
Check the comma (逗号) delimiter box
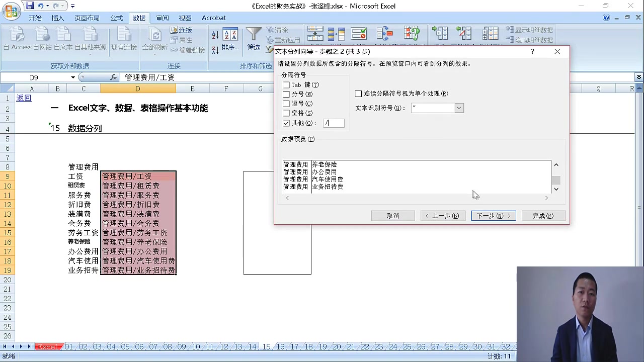point(286,104)
